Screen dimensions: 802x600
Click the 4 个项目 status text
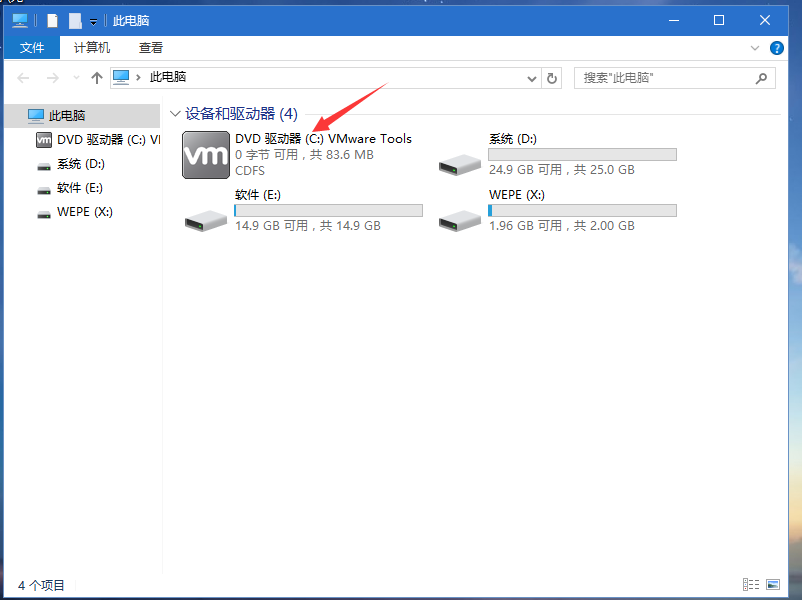tap(41, 585)
